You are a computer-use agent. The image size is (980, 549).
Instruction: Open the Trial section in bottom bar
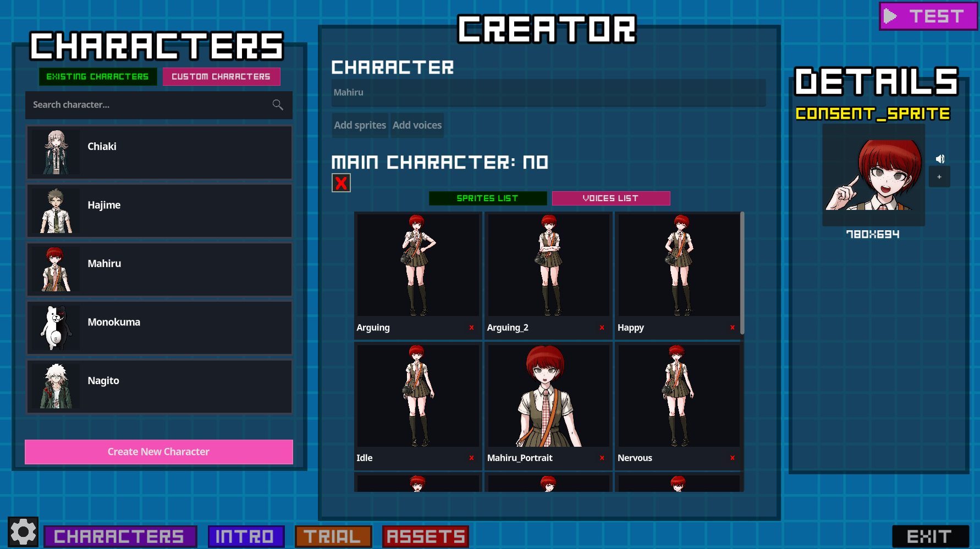click(333, 536)
